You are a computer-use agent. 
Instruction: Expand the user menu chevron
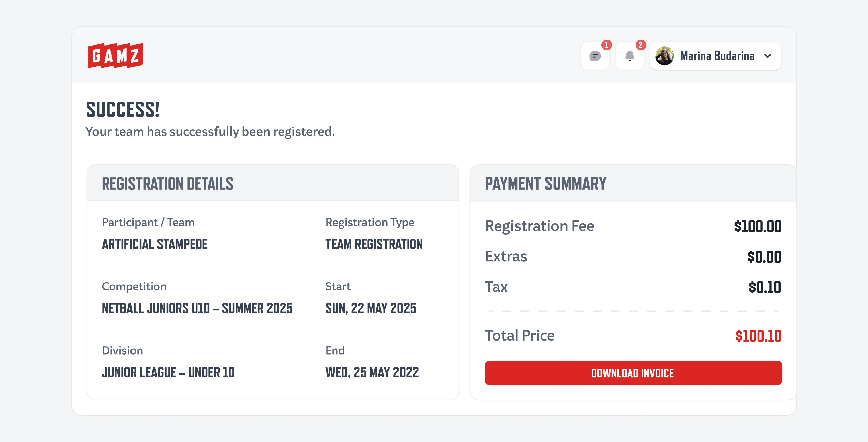click(x=767, y=56)
